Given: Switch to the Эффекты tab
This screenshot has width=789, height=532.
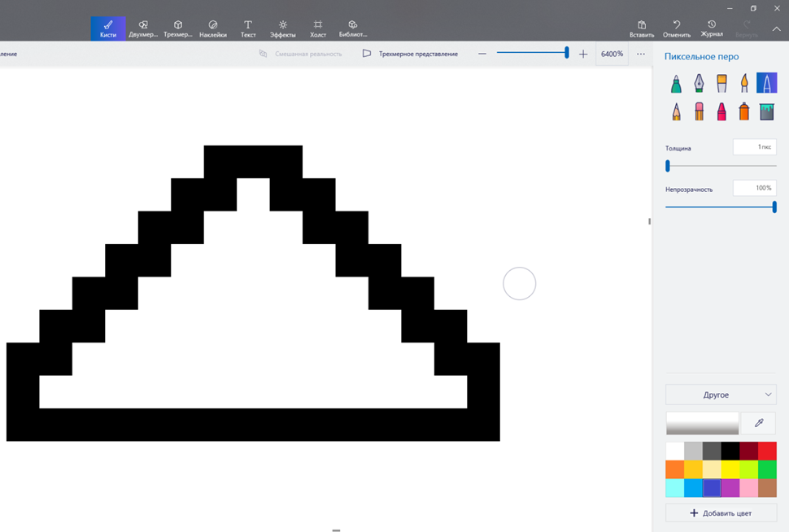Looking at the screenshot, I should pyautogui.click(x=283, y=28).
